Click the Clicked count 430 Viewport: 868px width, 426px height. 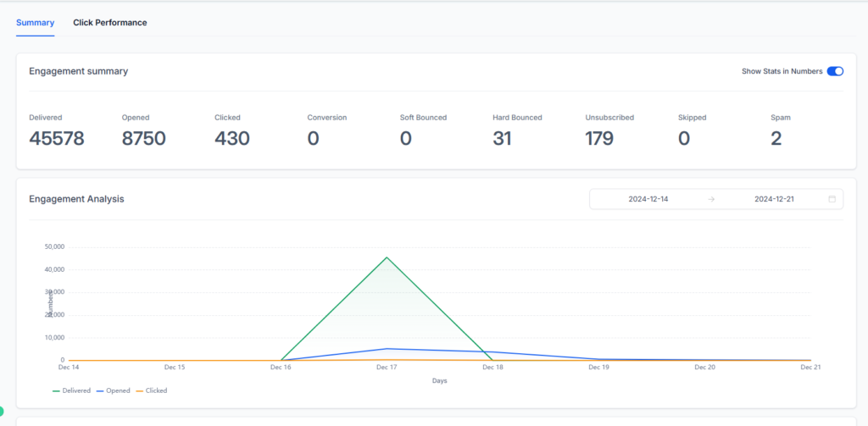[x=232, y=138]
